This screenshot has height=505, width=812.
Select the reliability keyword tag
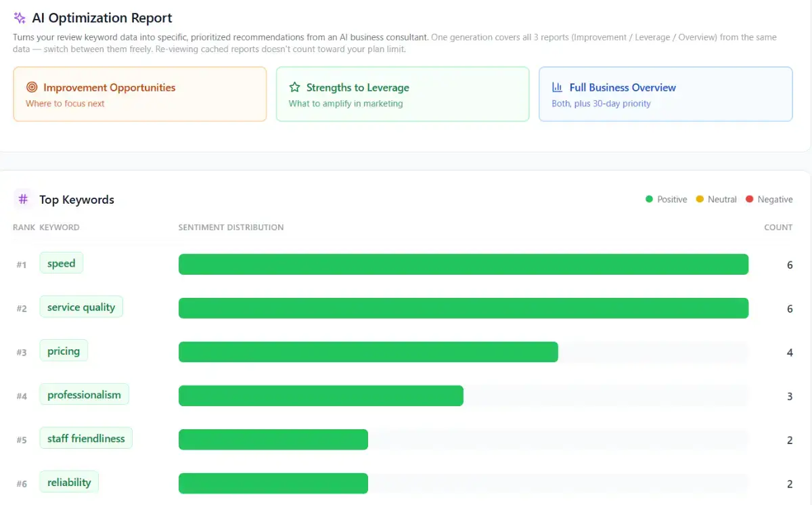(x=69, y=482)
